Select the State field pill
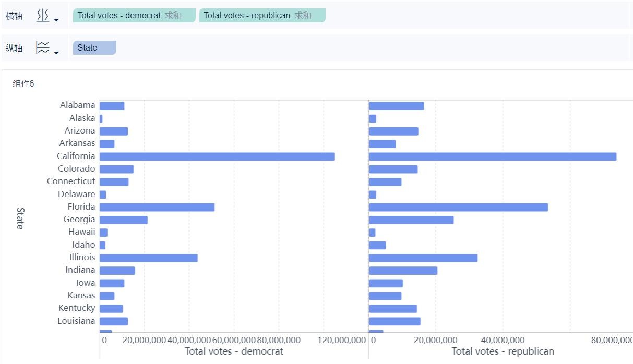Screen dimensions: 633x364 point(94,48)
